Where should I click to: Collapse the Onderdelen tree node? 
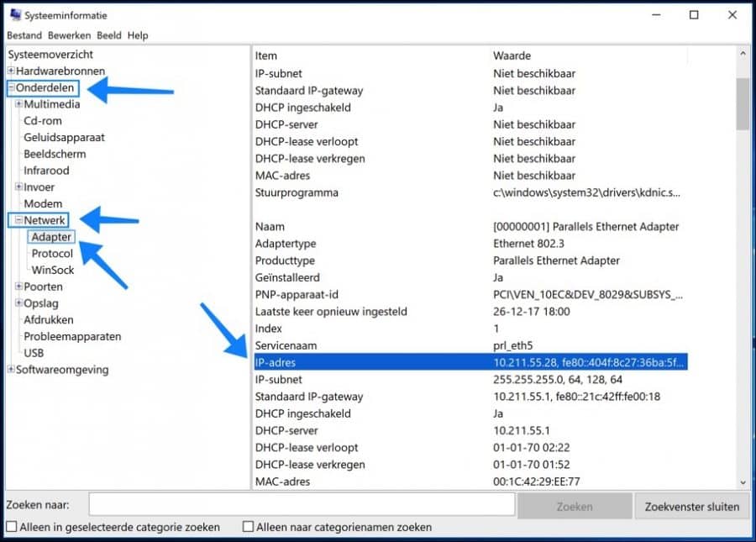coord(12,88)
